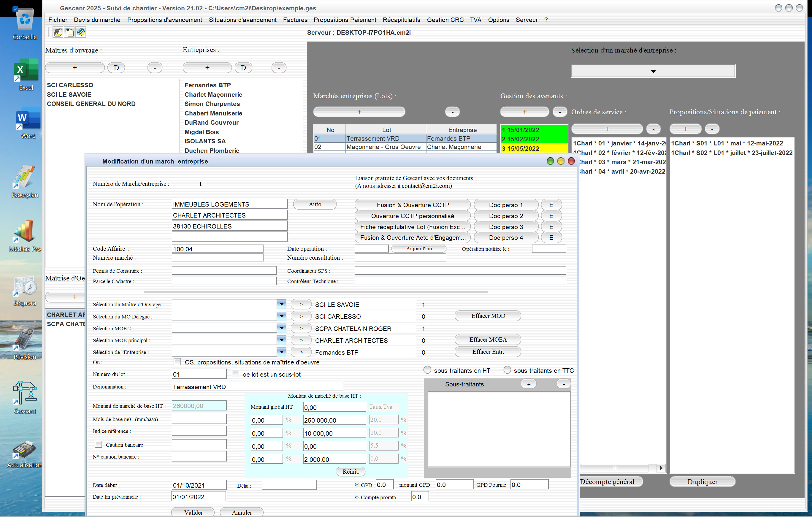Image resolution: width=812 pixels, height=517 pixels.
Task: Open the Gestion CRC menu
Action: click(445, 20)
